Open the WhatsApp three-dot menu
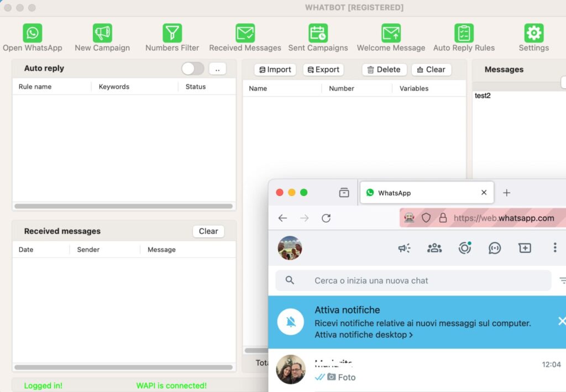The width and height of the screenshot is (566, 392). click(x=555, y=248)
